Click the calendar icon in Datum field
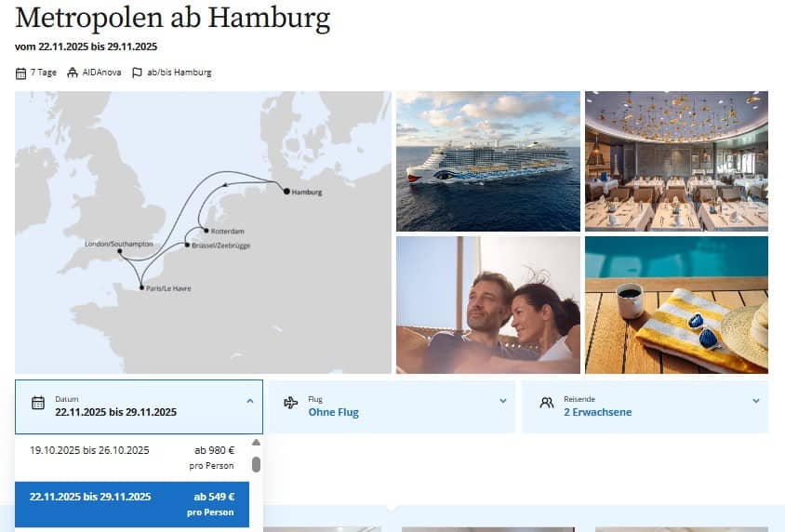The height and width of the screenshot is (532, 785). (x=38, y=403)
